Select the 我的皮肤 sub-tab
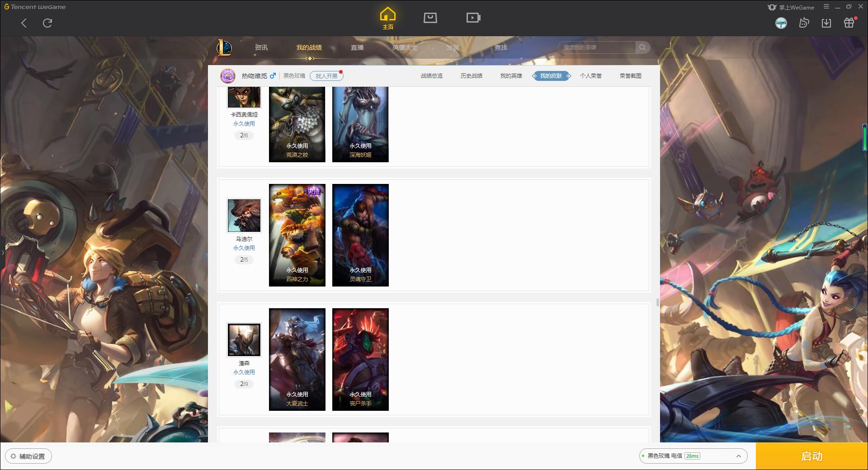 tap(551, 76)
